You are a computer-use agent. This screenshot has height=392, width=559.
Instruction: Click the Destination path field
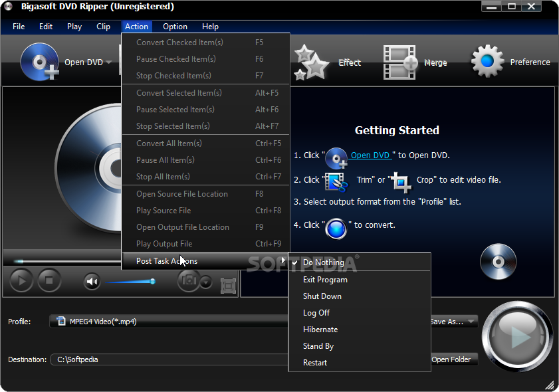169,359
